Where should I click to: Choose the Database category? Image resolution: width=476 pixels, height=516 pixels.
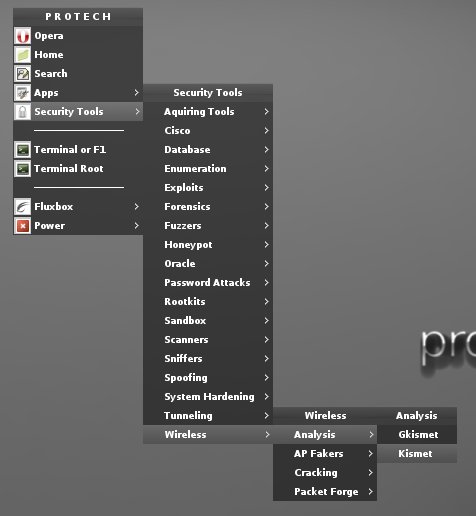pos(208,150)
